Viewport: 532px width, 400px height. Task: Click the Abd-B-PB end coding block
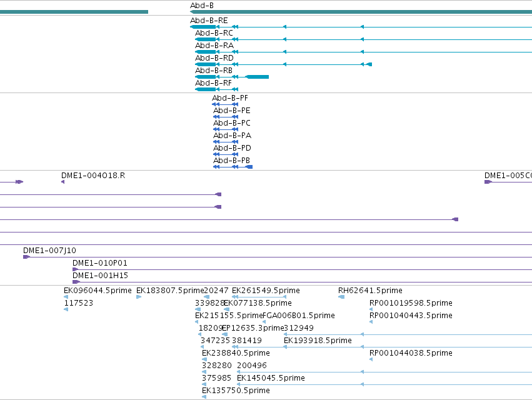pyautogui.click(x=249, y=167)
